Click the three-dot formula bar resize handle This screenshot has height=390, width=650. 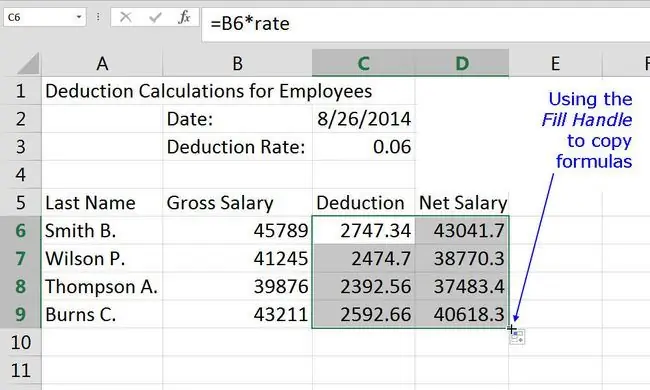(x=98, y=17)
